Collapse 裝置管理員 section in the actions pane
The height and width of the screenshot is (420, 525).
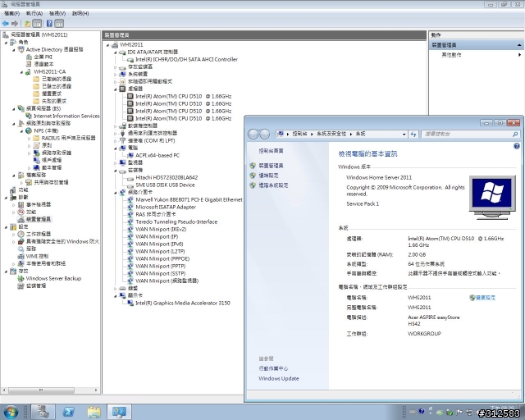(x=519, y=45)
